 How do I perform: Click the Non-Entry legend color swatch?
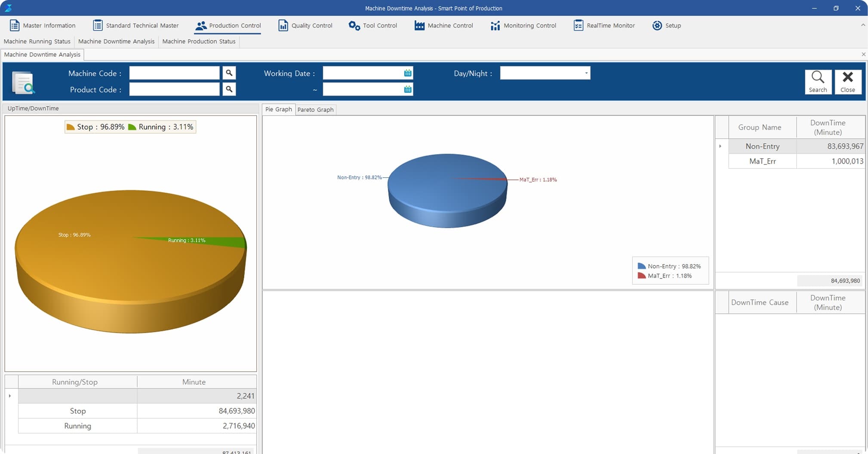641,266
